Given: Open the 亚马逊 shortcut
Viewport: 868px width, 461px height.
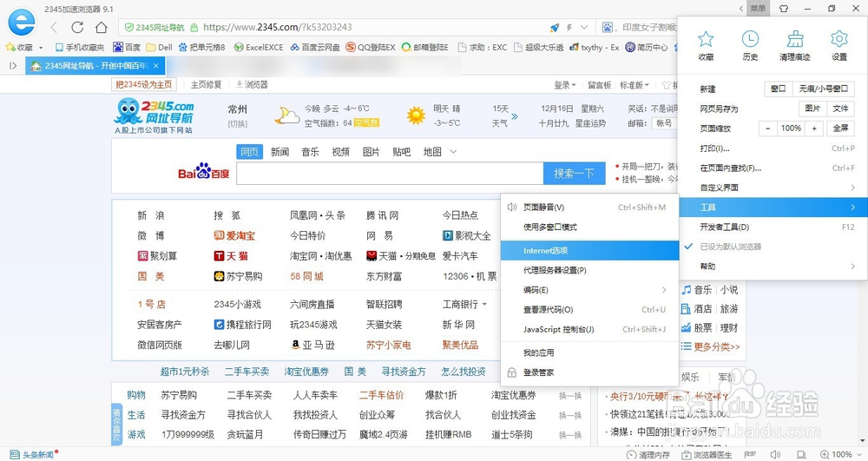Looking at the screenshot, I should coord(312,345).
